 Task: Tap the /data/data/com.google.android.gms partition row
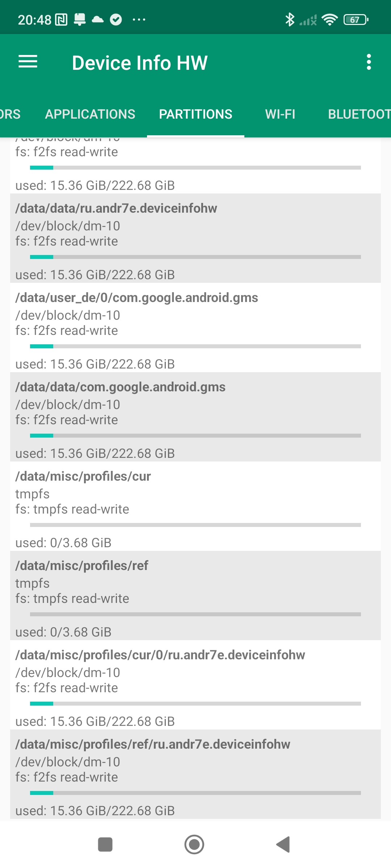pyautogui.click(x=195, y=417)
